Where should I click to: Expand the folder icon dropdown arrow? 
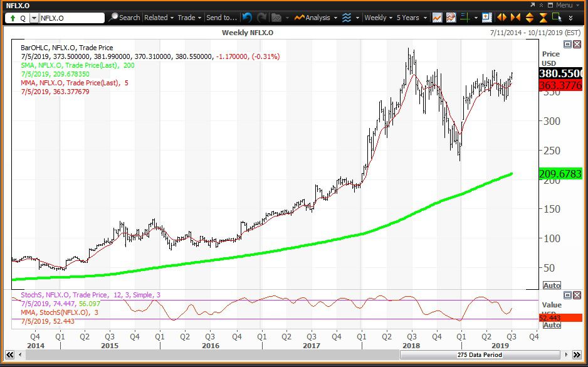(287, 18)
